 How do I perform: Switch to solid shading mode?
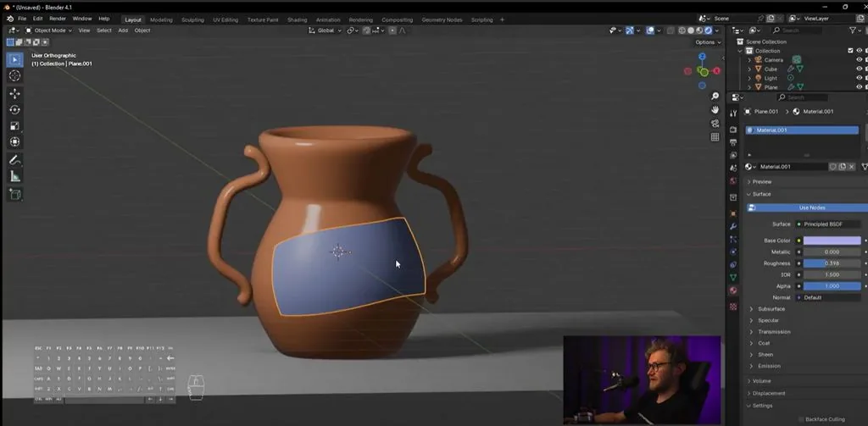pyautogui.click(x=691, y=30)
